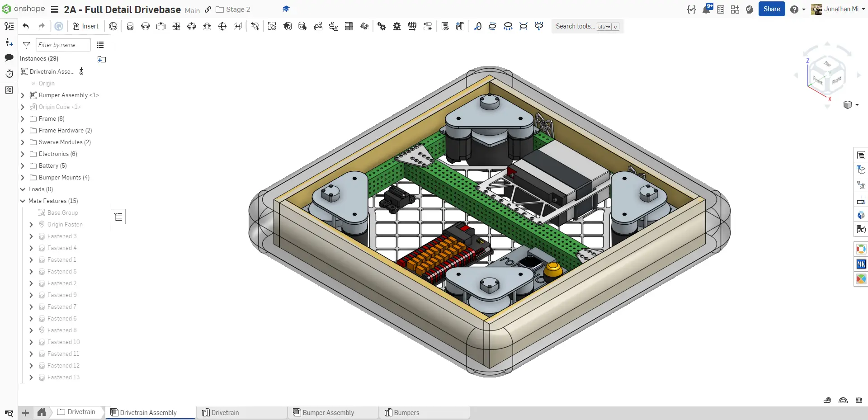
Task: Toggle the instances list panel icon
Action: [x=9, y=26]
